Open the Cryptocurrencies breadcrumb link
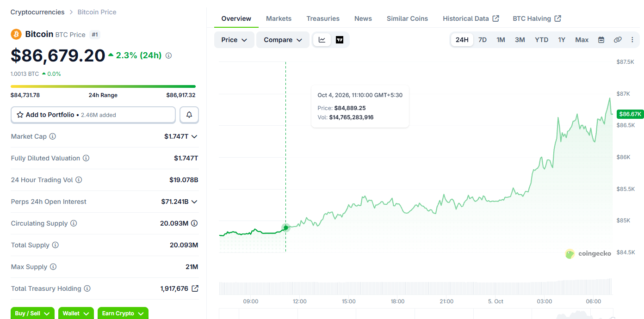The width and height of the screenshot is (644, 319). (x=37, y=12)
